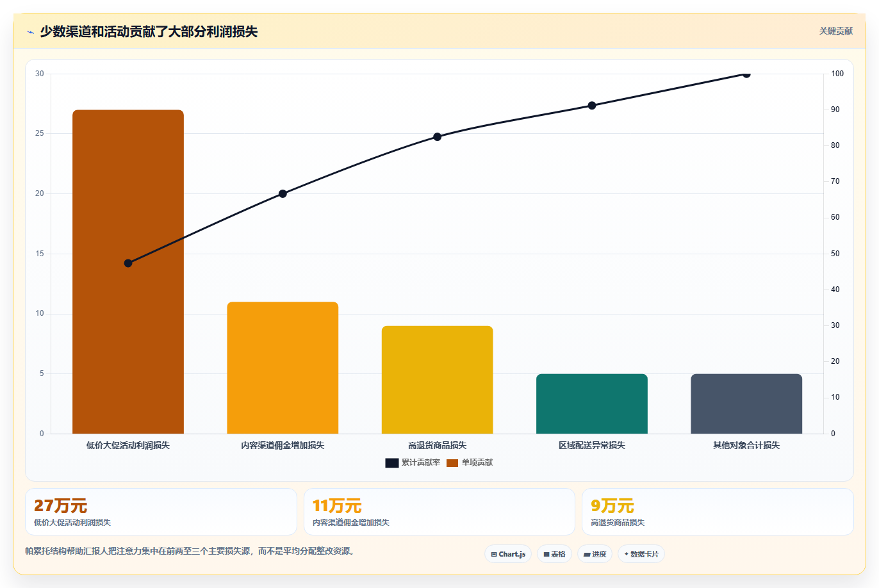Click the 其他对象合计损失 gray bar
This screenshot has height=588, width=879.
(x=746, y=404)
